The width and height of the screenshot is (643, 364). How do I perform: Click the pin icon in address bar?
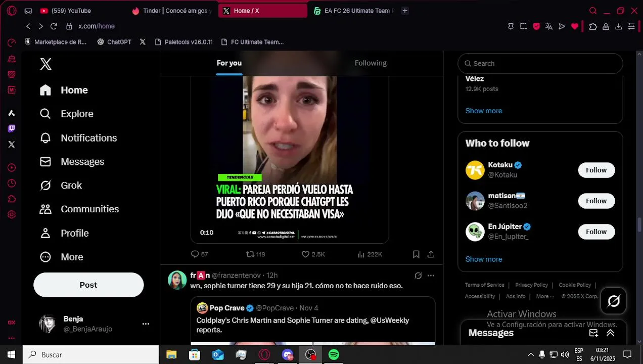point(511,26)
